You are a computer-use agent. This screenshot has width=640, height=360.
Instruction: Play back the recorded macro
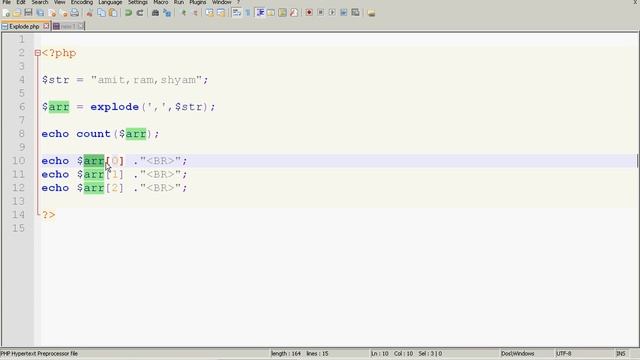click(x=332, y=13)
